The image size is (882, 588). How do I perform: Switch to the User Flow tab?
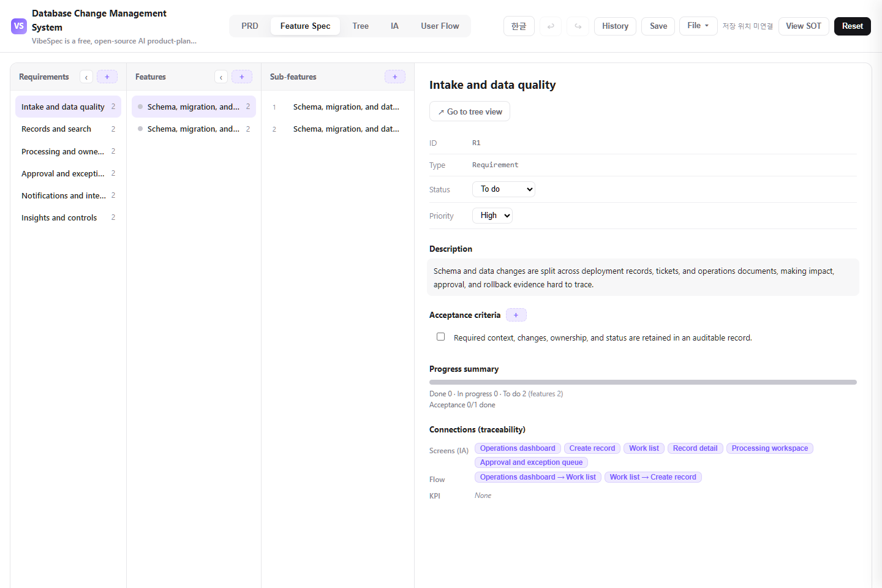[440, 26]
